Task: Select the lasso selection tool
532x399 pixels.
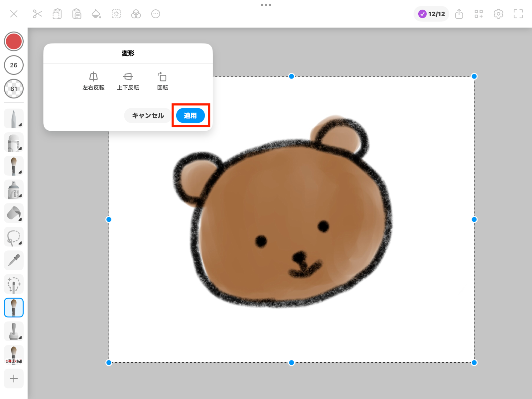Action: point(14,237)
